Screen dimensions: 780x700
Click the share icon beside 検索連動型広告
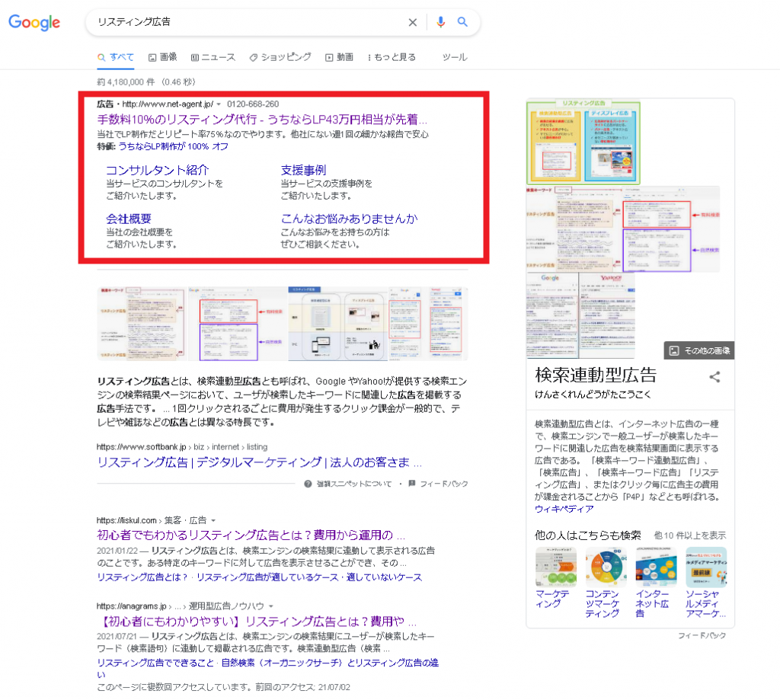coord(714,377)
